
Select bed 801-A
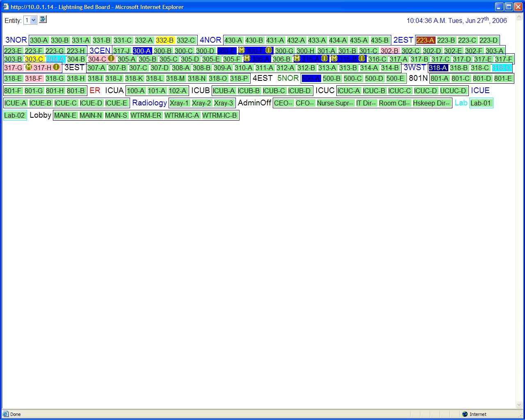point(440,78)
